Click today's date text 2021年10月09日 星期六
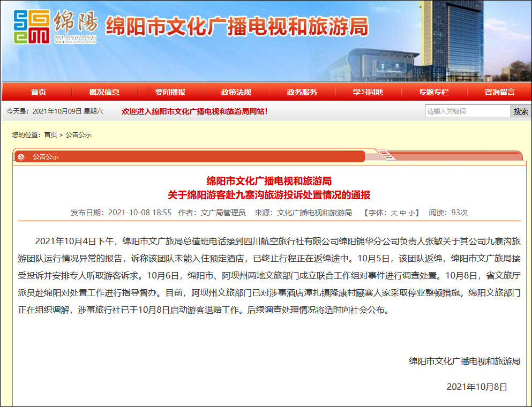This screenshot has height=407, width=532. click(68, 111)
